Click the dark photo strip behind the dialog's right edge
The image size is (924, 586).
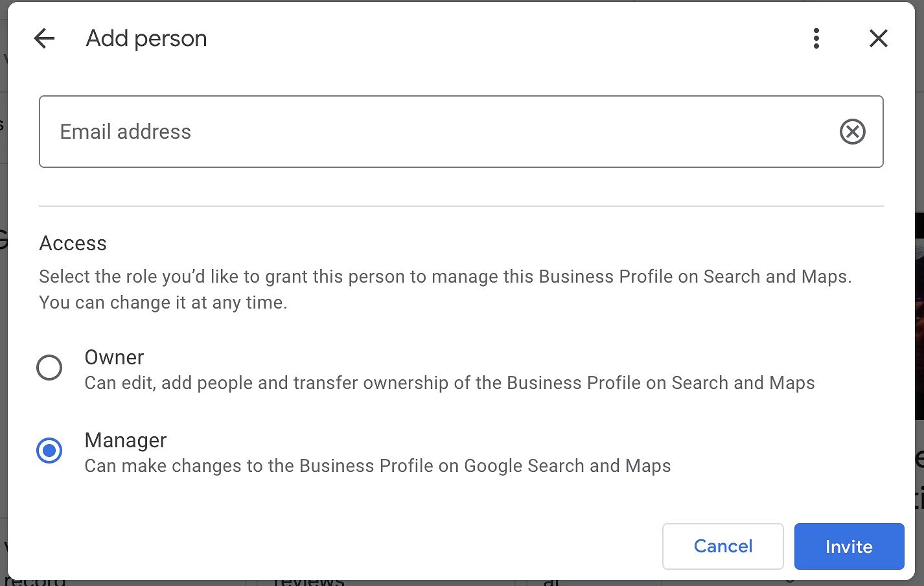[919, 316]
